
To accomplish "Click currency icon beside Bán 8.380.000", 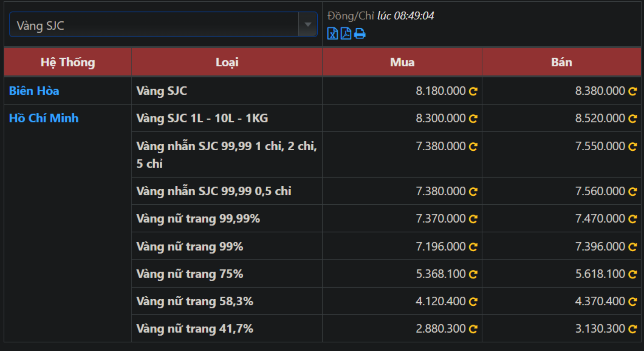I will click(633, 91).
